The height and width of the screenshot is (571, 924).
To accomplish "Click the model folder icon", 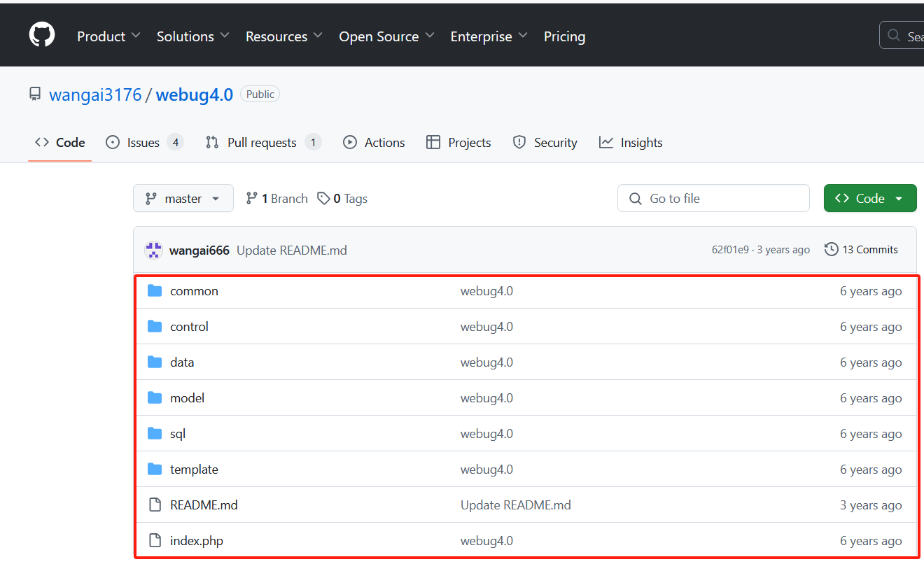I will (x=155, y=397).
